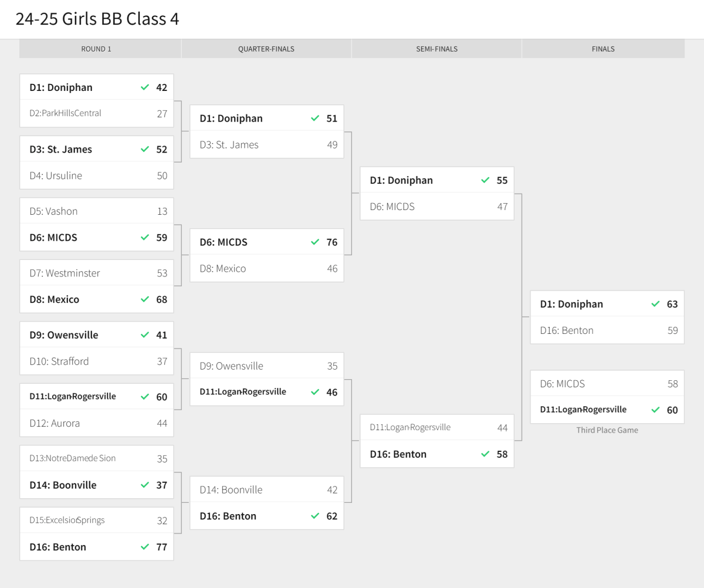This screenshot has width=704, height=588.
Task: Select the Round 1 column header
Action: click(96, 49)
